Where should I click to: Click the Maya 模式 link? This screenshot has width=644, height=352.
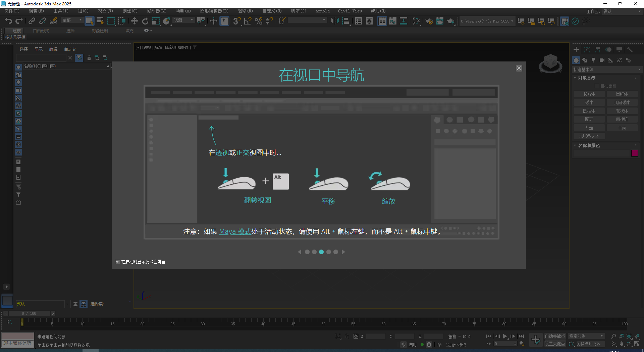click(x=235, y=231)
